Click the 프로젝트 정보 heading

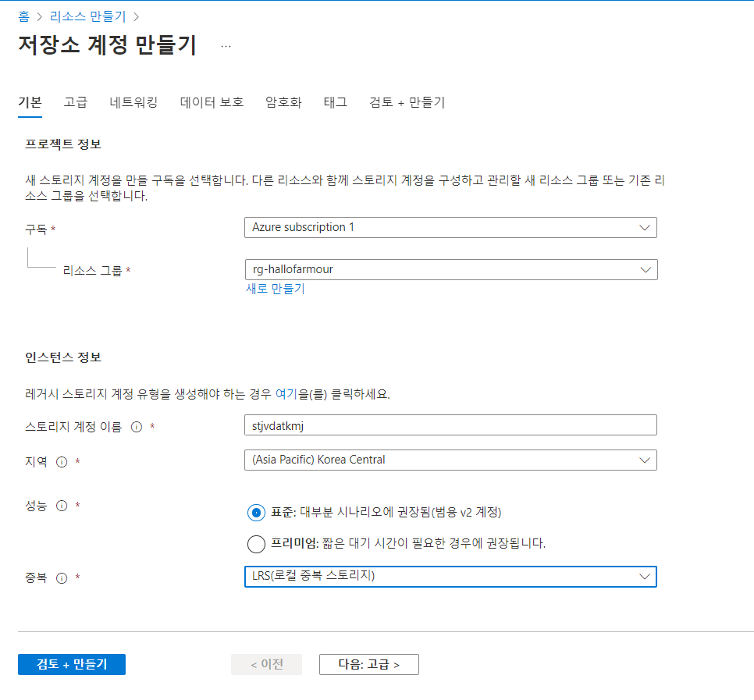tap(63, 144)
